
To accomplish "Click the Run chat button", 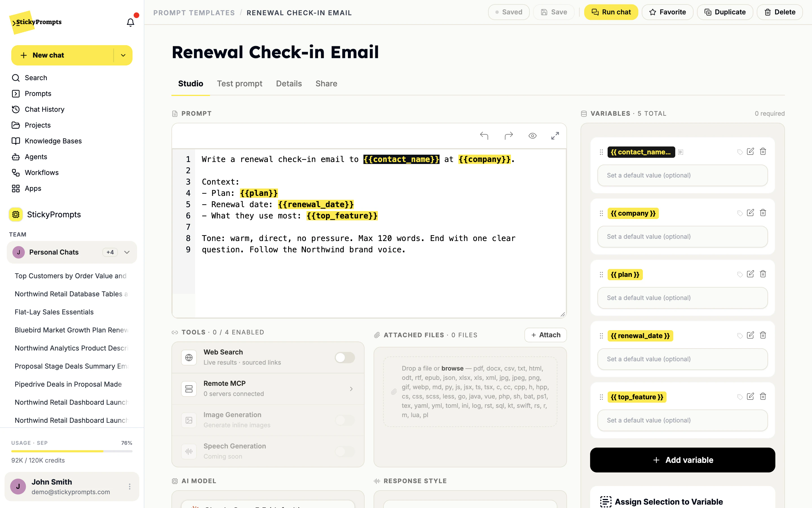I will (x=611, y=12).
